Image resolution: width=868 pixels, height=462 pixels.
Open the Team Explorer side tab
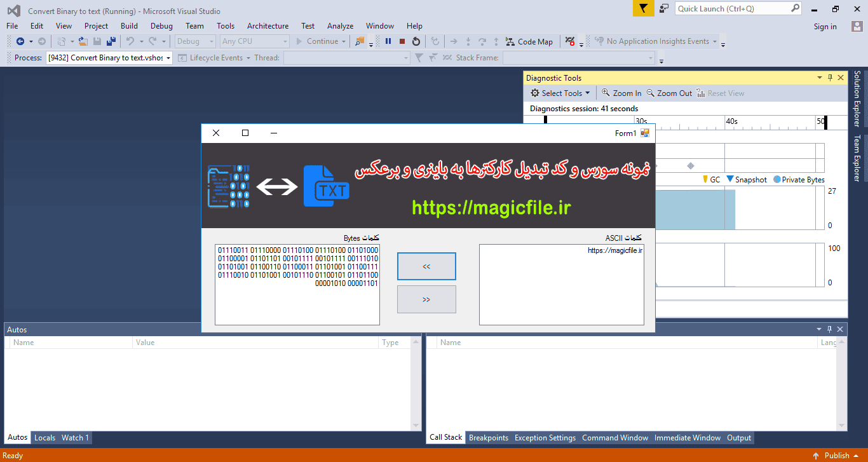pyautogui.click(x=857, y=158)
